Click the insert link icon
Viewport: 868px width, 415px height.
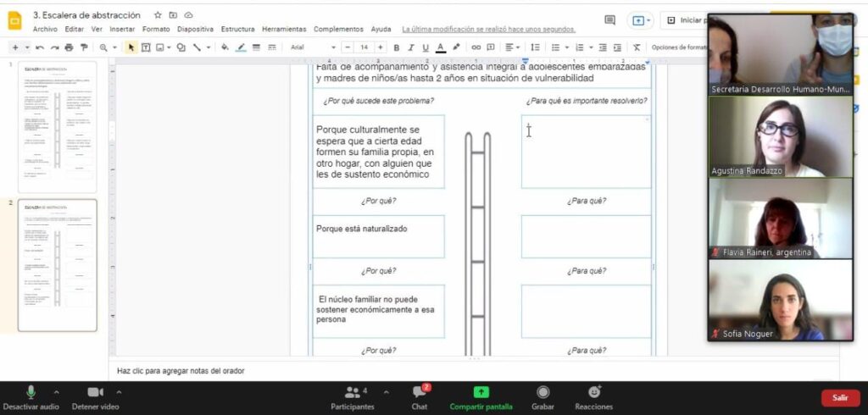[x=476, y=47]
